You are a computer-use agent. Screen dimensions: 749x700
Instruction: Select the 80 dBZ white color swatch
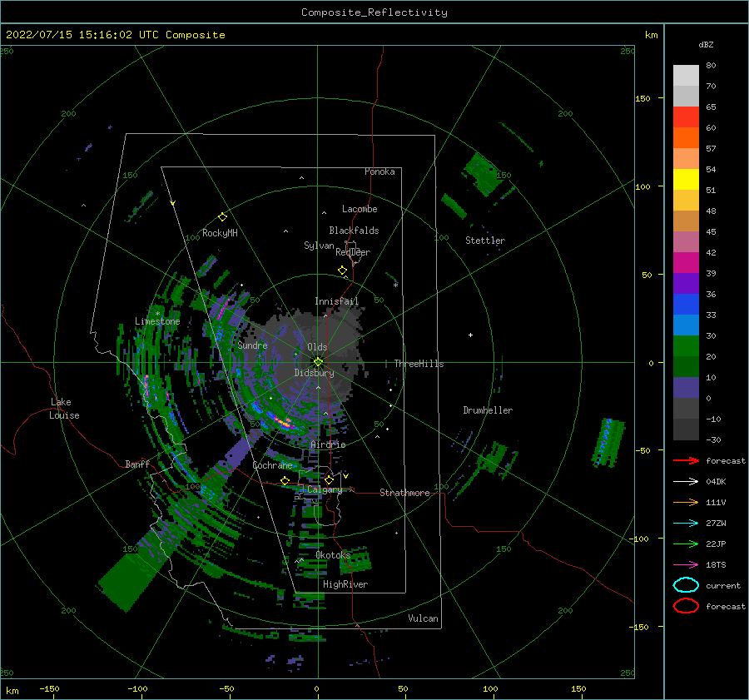pos(686,76)
